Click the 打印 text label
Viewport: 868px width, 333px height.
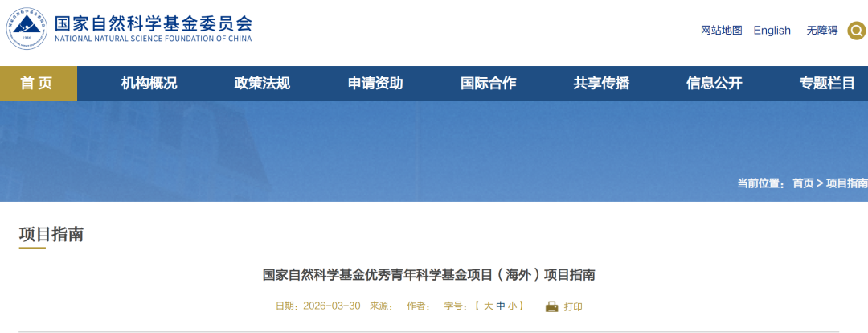point(573,306)
